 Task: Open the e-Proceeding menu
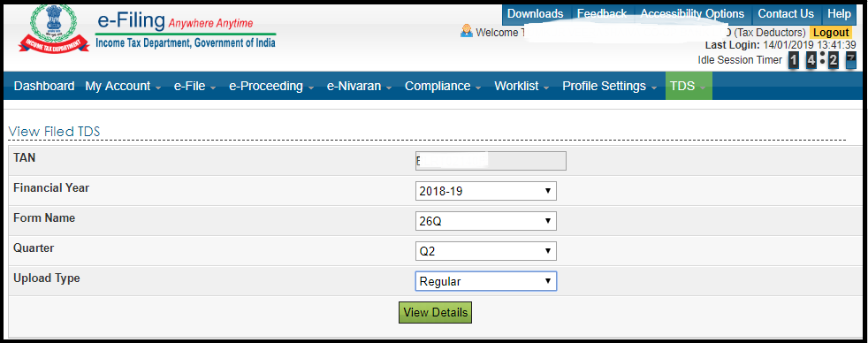point(271,87)
